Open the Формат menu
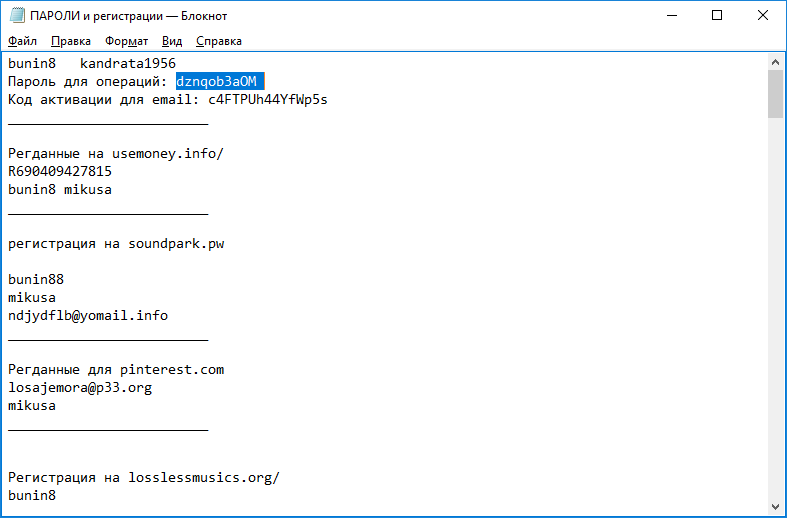 point(126,41)
